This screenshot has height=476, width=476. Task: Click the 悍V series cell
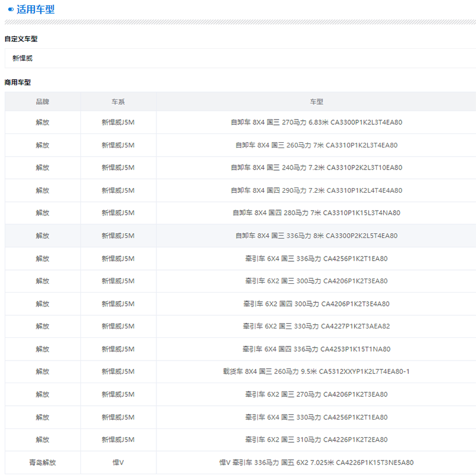(x=118, y=462)
